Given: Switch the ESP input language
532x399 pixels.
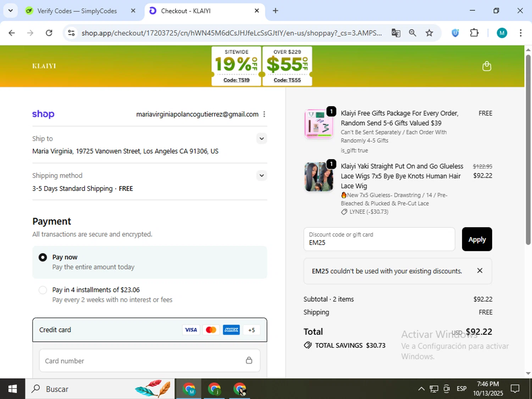Looking at the screenshot, I should (461, 389).
